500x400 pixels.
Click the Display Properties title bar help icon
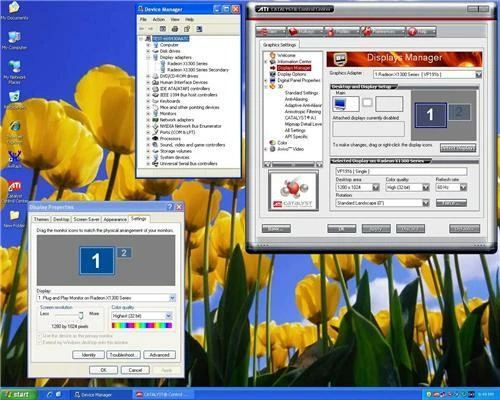[170, 207]
